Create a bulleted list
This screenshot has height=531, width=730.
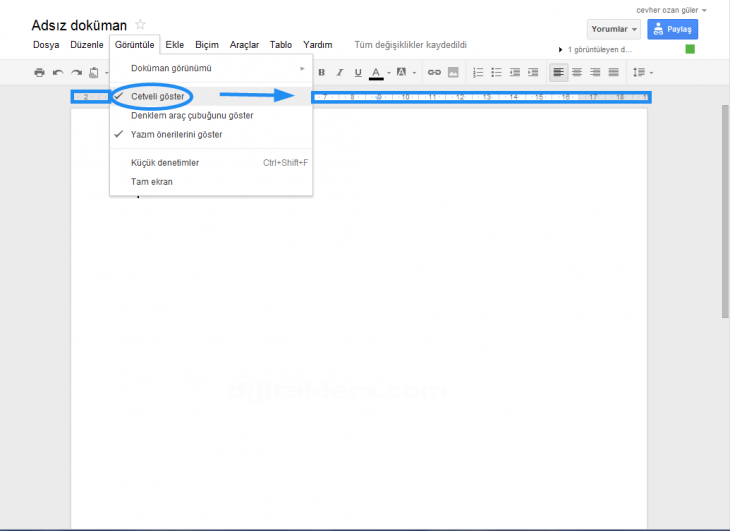496,73
